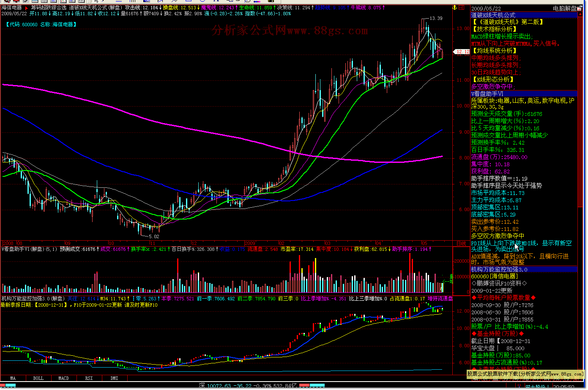Switch to the MA indicator tab
This screenshot has height=390, width=588.
(x=13, y=378)
